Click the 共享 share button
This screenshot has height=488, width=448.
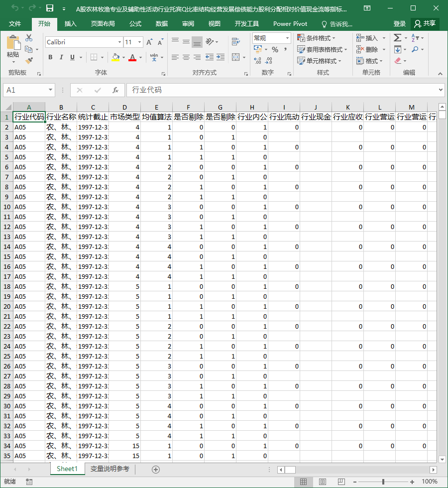point(425,24)
